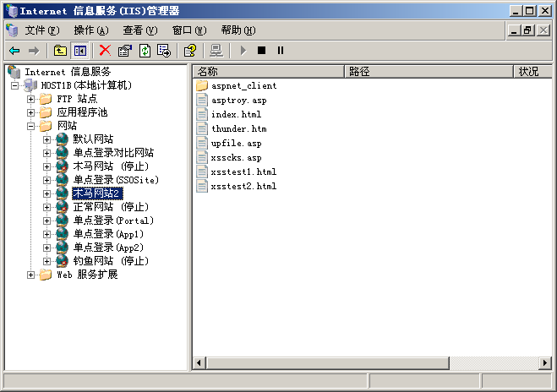Click the horizontal scrollbar left arrow

click(x=199, y=363)
